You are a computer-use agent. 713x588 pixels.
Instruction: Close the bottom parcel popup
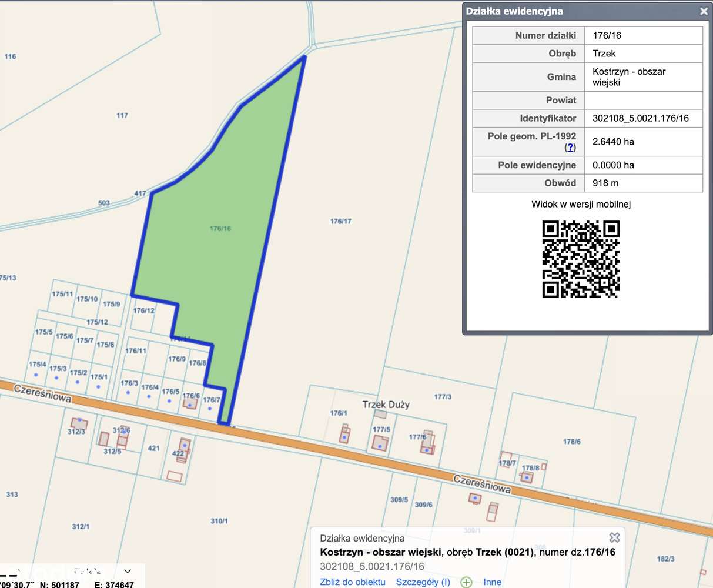[x=614, y=537]
